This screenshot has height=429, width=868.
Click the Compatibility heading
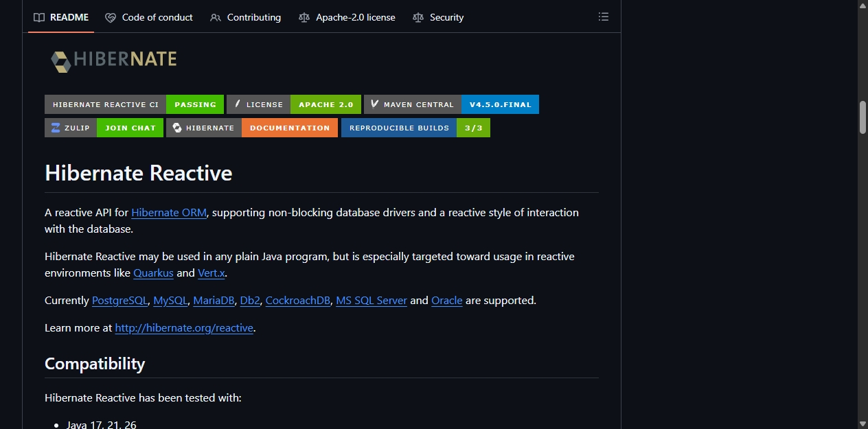(x=95, y=364)
